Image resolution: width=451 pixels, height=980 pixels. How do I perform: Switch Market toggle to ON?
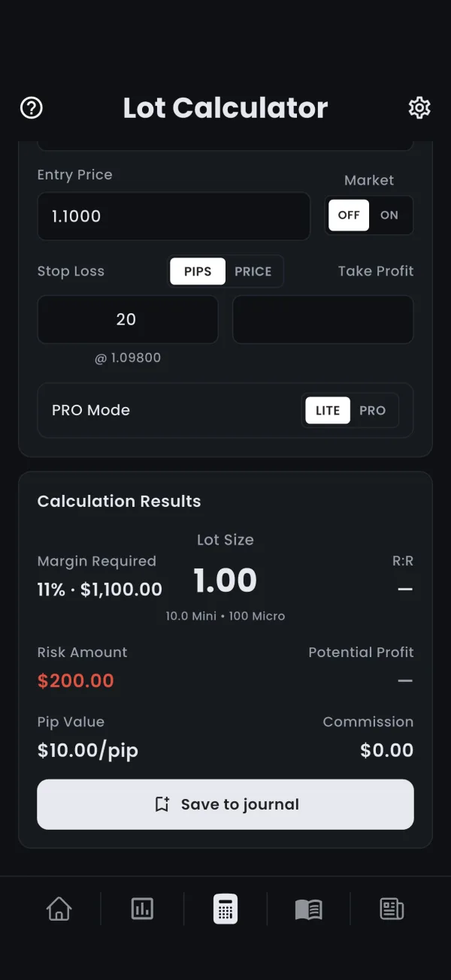coord(389,216)
